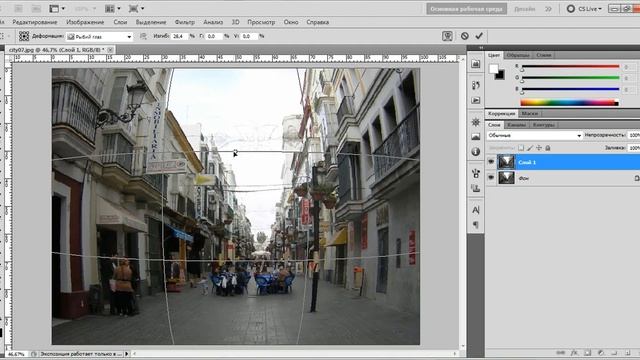640x360 pixels.
Task: Open the Анализ menu
Action: 213,22
